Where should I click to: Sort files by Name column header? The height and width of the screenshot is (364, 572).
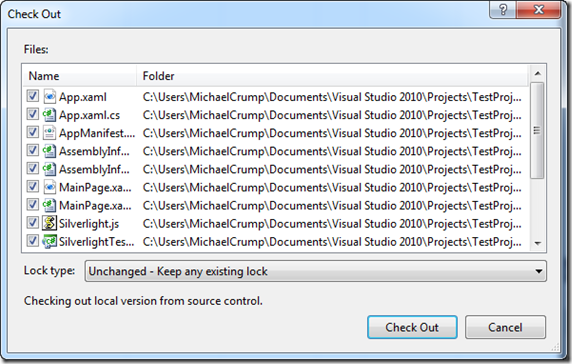pos(80,76)
